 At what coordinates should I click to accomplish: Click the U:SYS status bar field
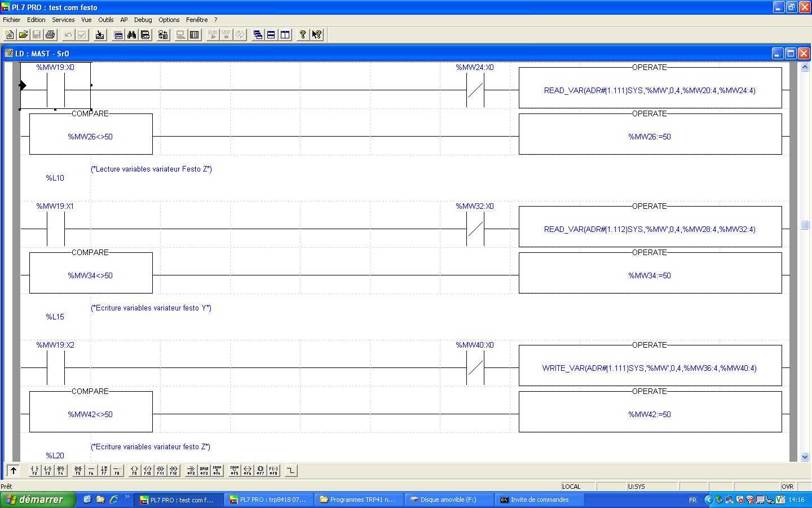pyautogui.click(x=652, y=487)
